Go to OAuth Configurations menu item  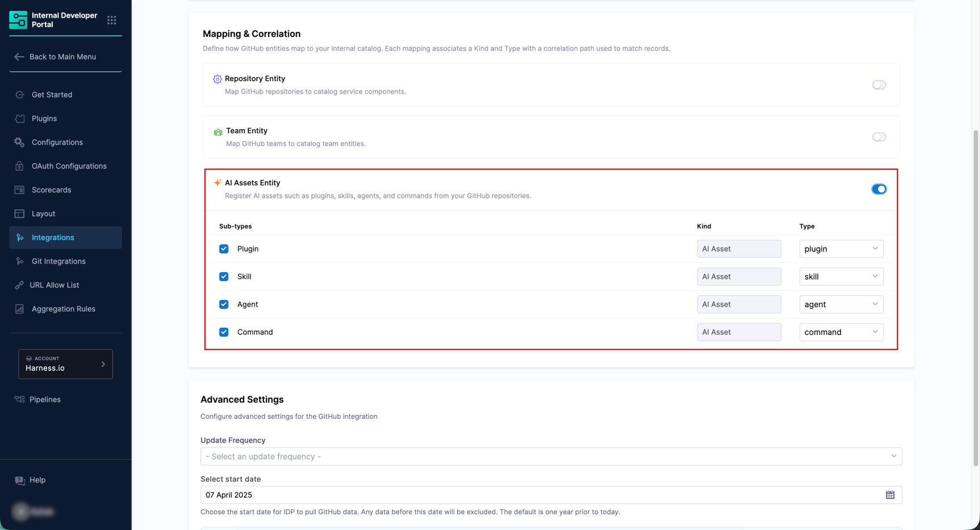pos(69,166)
